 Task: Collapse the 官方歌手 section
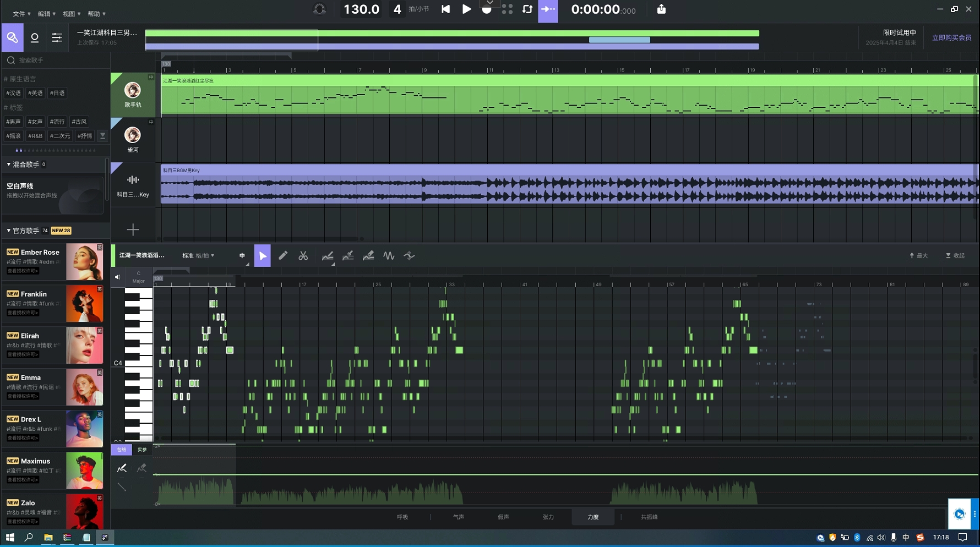click(x=9, y=231)
